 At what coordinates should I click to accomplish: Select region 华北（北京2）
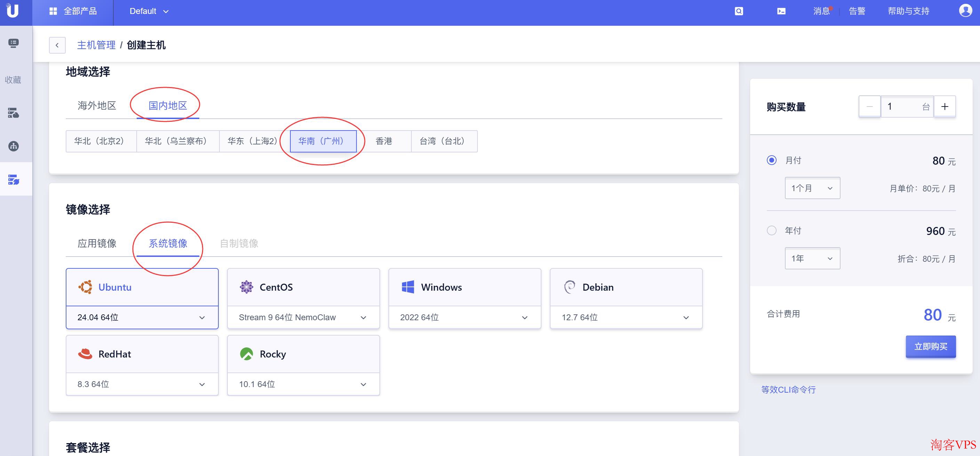[x=101, y=141]
